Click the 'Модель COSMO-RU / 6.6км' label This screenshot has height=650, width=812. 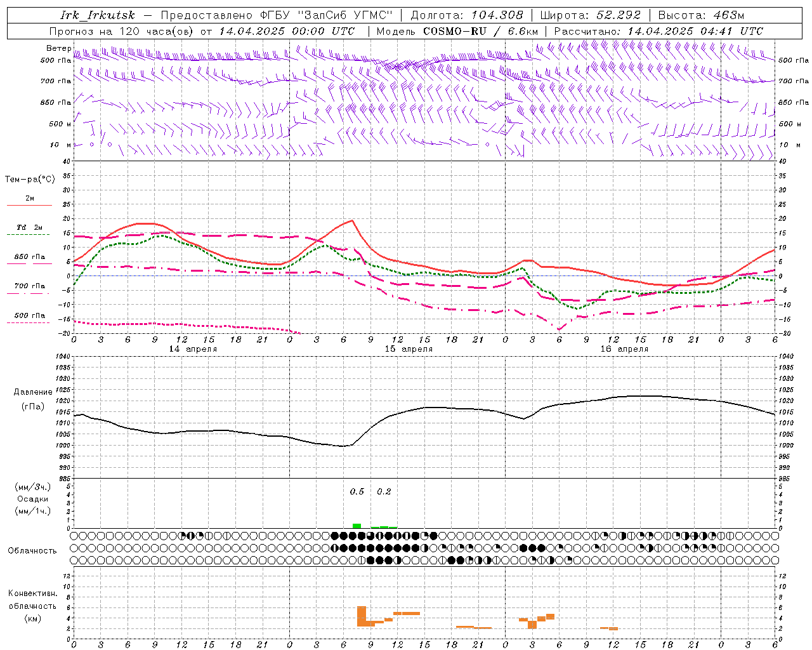[457, 31]
